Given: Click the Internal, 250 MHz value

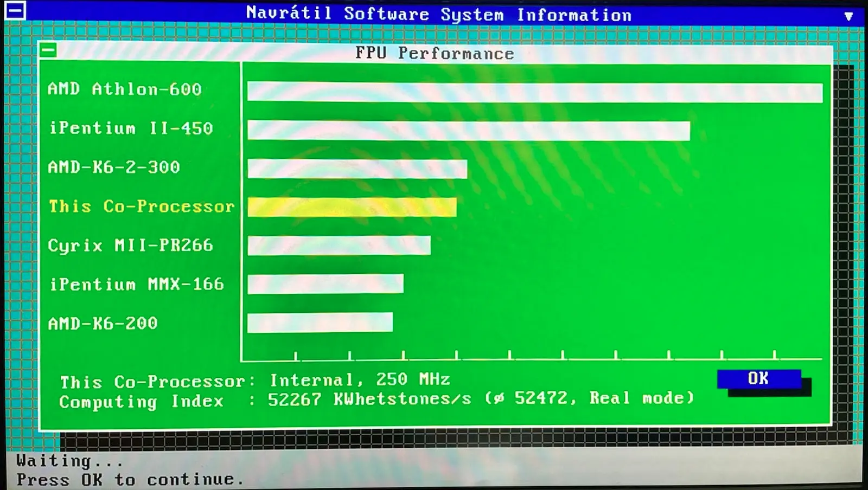Looking at the screenshot, I should click(360, 379).
